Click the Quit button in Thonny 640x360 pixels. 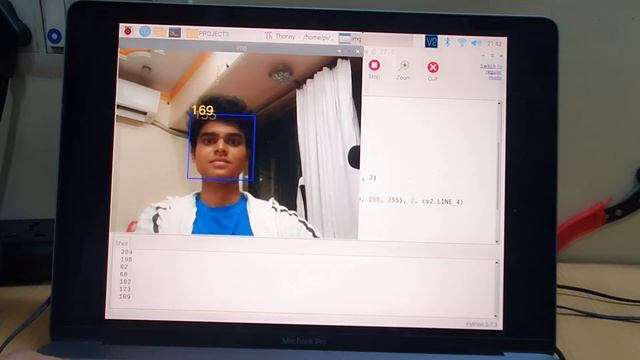coord(433,71)
